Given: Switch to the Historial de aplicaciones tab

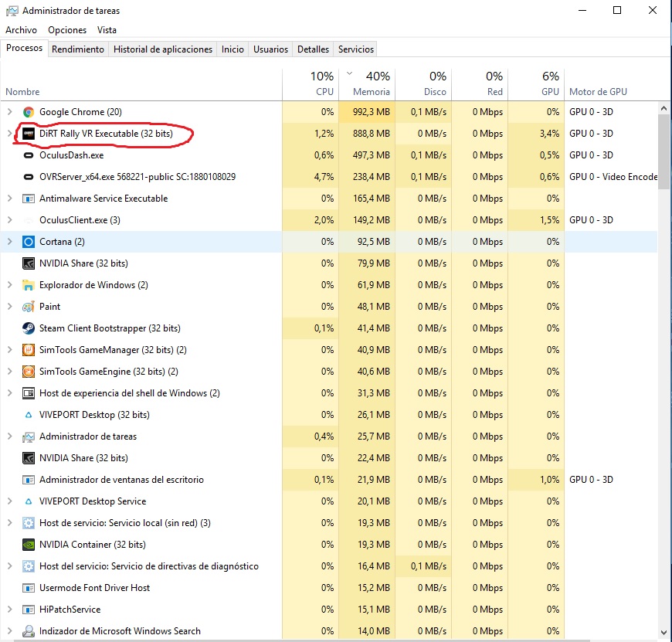Looking at the screenshot, I should 163,49.
